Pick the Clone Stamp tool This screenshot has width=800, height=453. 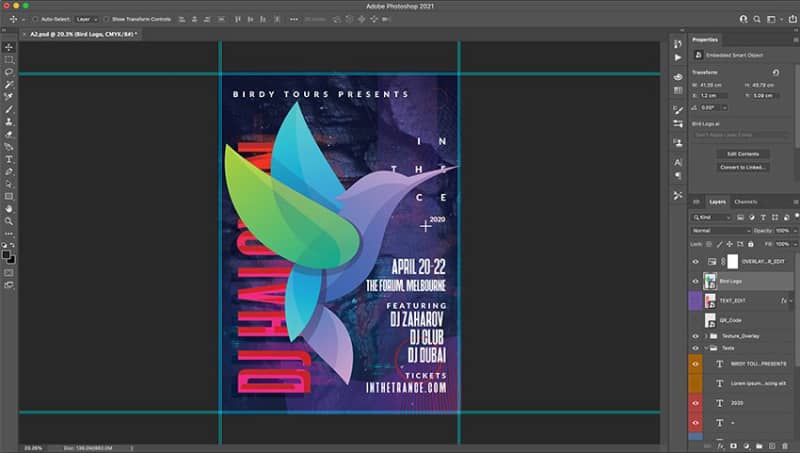pos(9,122)
